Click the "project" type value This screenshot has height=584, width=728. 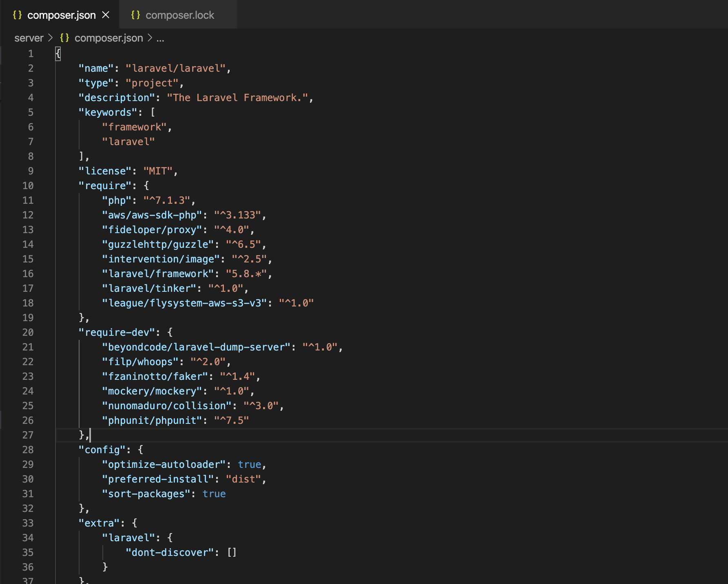(152, 83)
